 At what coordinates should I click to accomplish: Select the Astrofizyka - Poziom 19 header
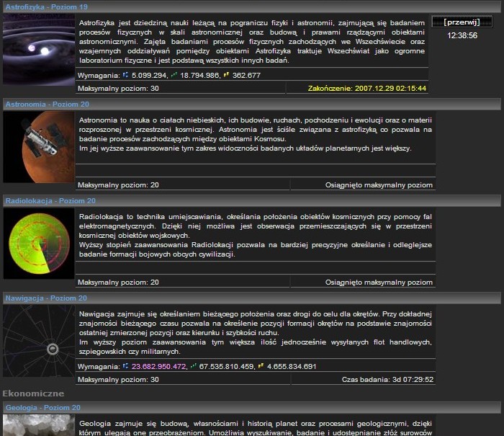[x=47, y=6]
